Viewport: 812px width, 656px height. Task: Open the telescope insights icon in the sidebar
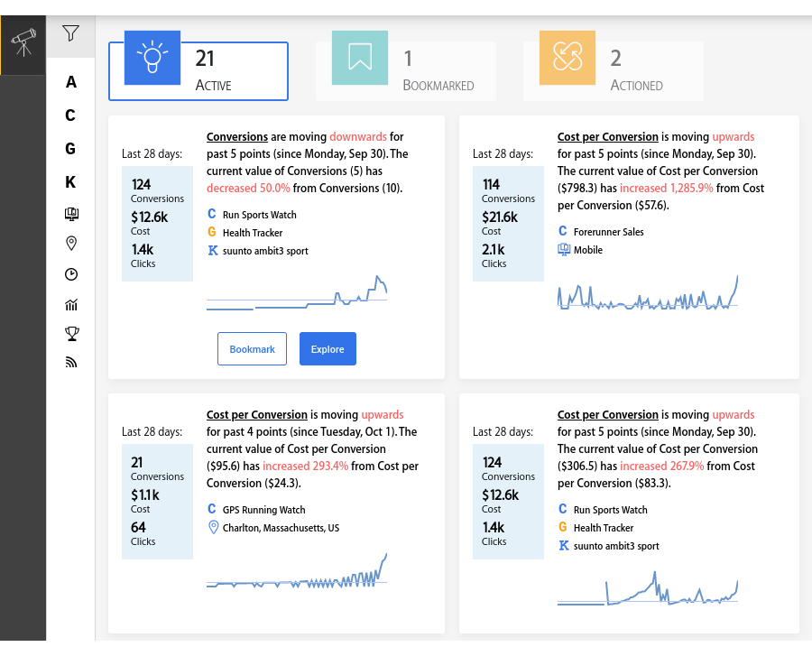click(x=23, y=42)
